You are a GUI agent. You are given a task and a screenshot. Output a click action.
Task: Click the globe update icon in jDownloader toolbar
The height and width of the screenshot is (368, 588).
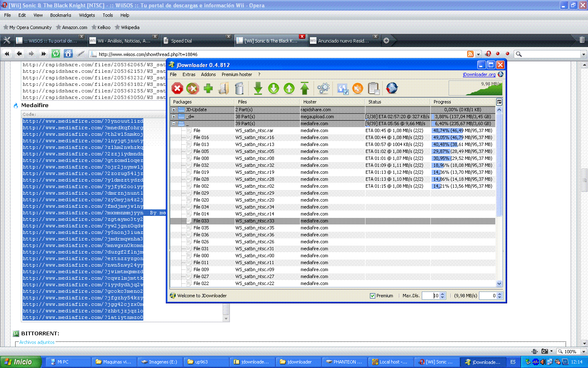pyautogui.click(x=392, y=88)
